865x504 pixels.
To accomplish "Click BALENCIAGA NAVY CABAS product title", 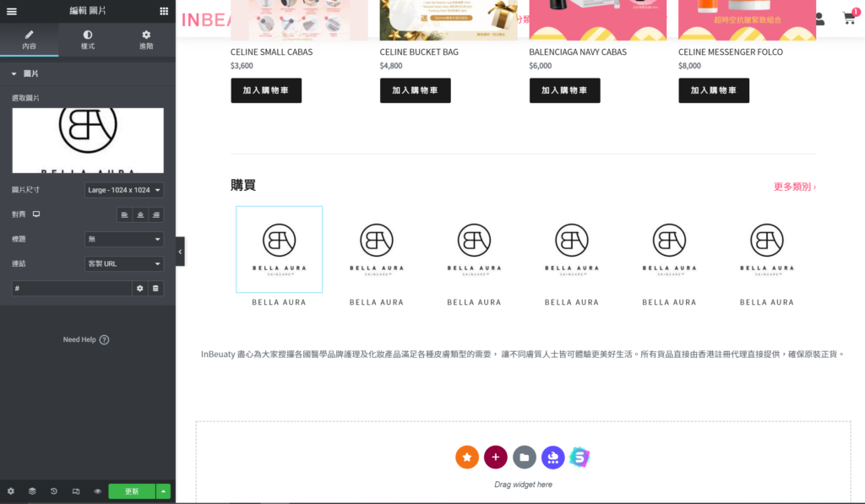I will coord(578,51).
